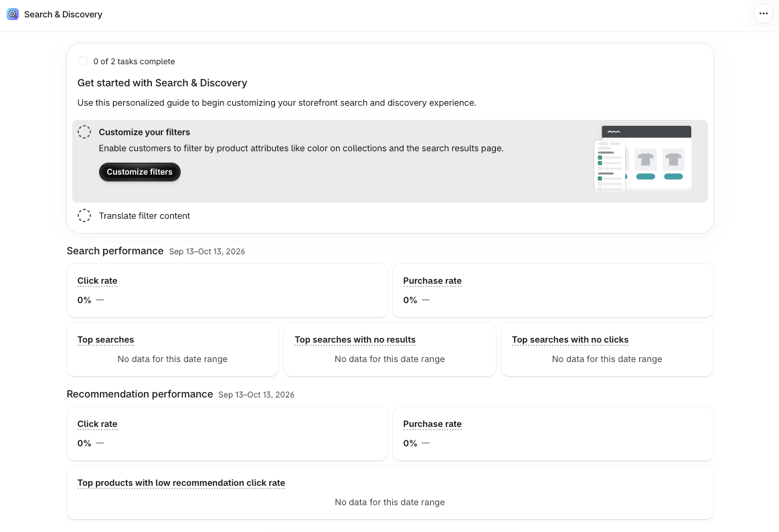Image resolution: width=779 pixels, height=532 pixels.
Task: Click the Top searches label
Action: [x=106, y=340]
